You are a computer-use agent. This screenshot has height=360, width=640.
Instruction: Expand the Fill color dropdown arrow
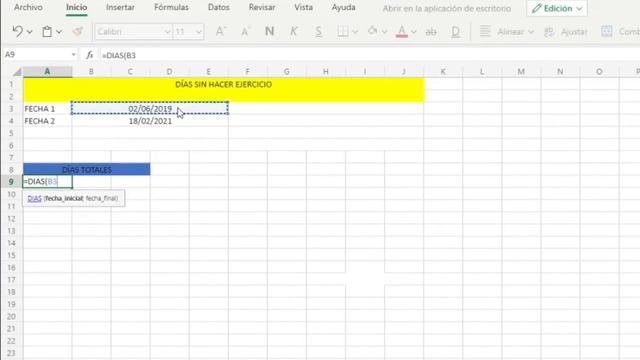pos(384,31)
